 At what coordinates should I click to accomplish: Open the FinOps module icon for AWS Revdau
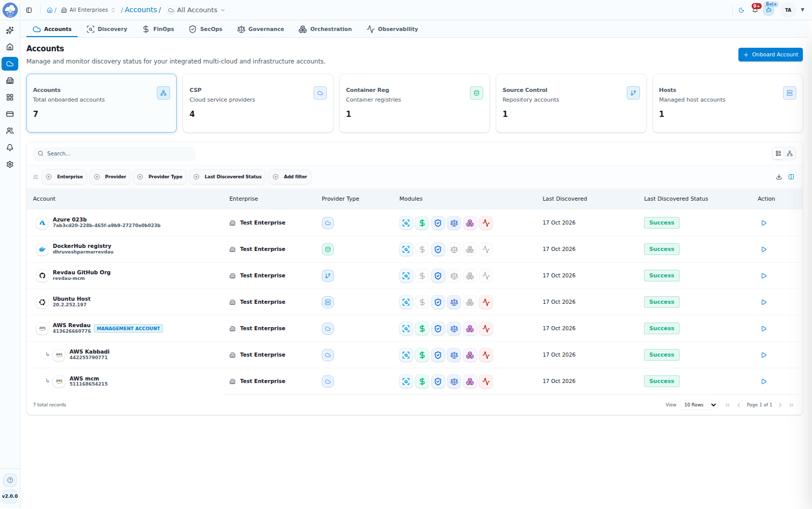tap(422, 329)
